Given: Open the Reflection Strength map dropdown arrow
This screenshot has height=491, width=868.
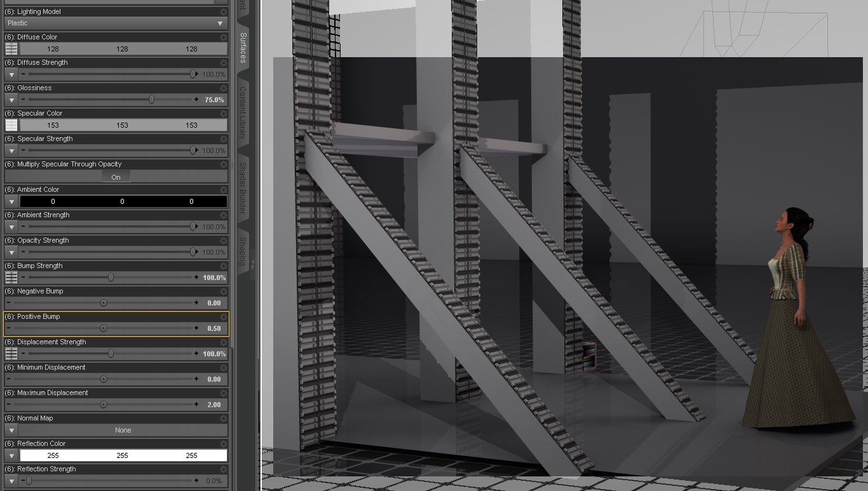Looking at the screenshot, I should (x=11, y=481).
